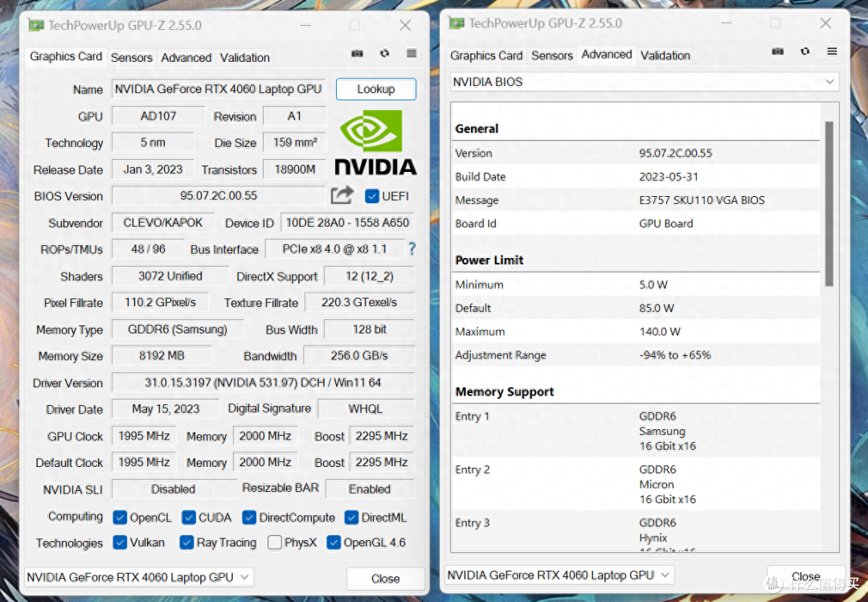
Task: Click the Minimum power limit 5.0 W
Action: [x=653, y=285]
